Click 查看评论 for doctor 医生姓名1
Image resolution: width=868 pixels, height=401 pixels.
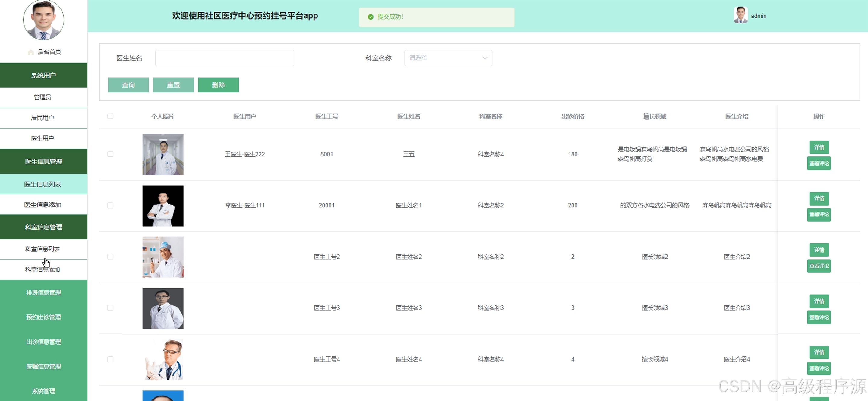pyautogui.click(x=819, y=214)
